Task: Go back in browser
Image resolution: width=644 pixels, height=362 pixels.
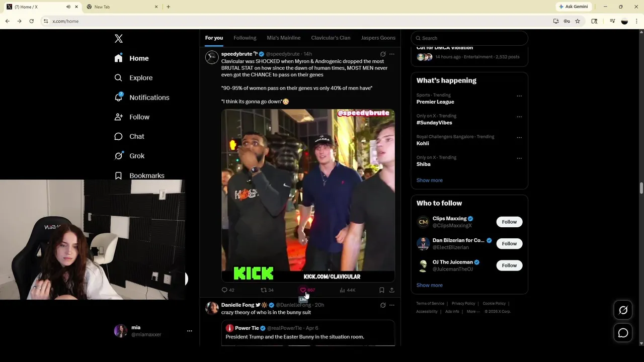Action: point(7,21)
